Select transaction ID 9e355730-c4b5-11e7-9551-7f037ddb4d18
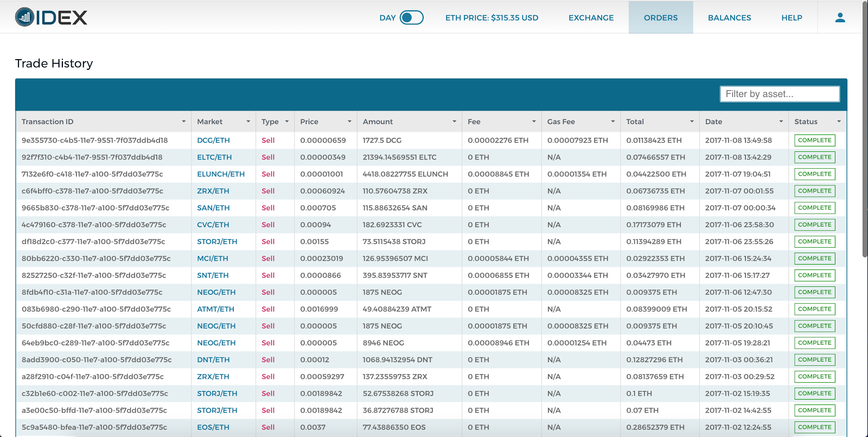The width and height of the screenshot is (868, 437). pyautogui.click(x=94, y=140)
